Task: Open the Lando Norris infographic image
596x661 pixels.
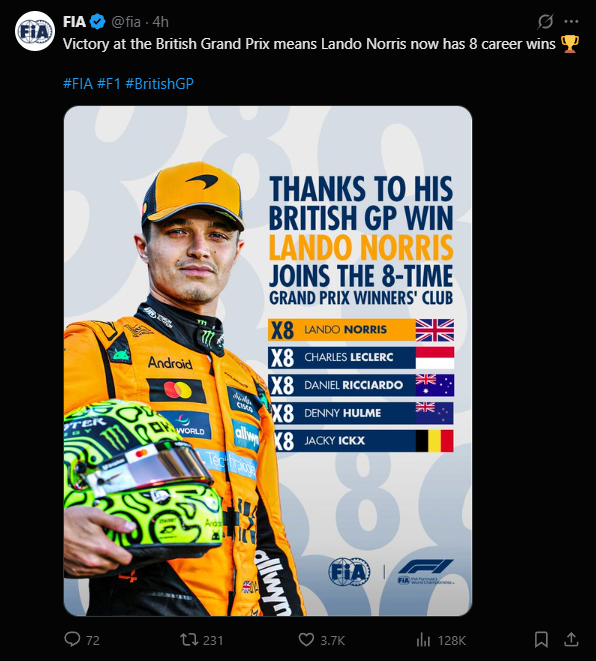Action: 268,361
